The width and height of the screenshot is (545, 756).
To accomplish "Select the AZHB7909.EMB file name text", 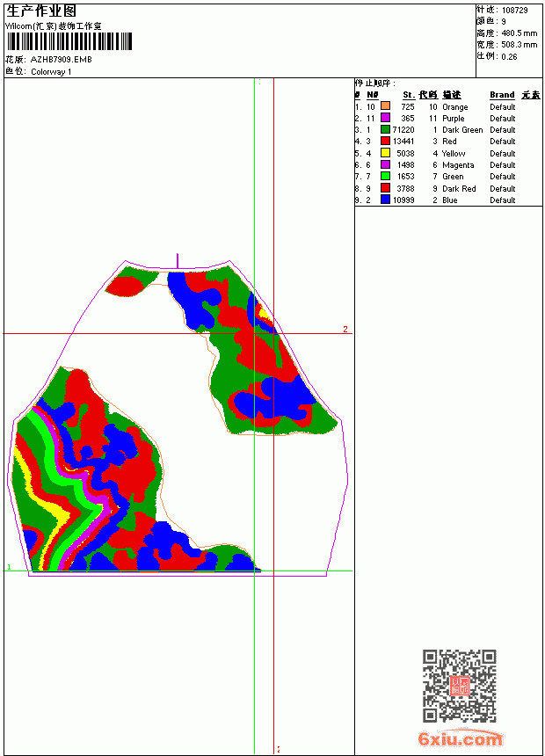I will (x=62, y=60).
